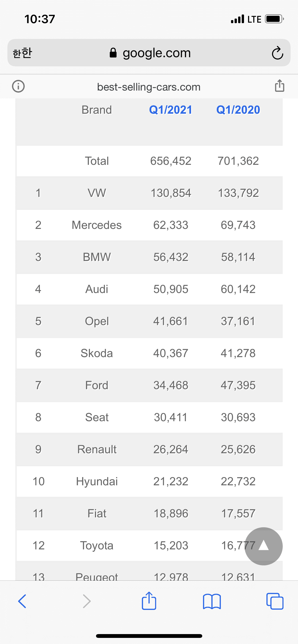The image size is (298, 644).
Task: Tap the Total sales row
Action: click(97, 161)
